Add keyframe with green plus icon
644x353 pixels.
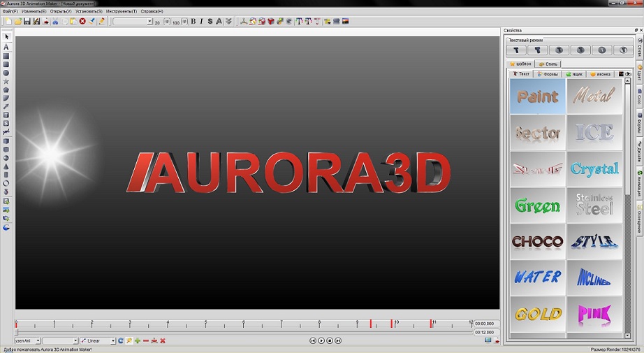138,340
